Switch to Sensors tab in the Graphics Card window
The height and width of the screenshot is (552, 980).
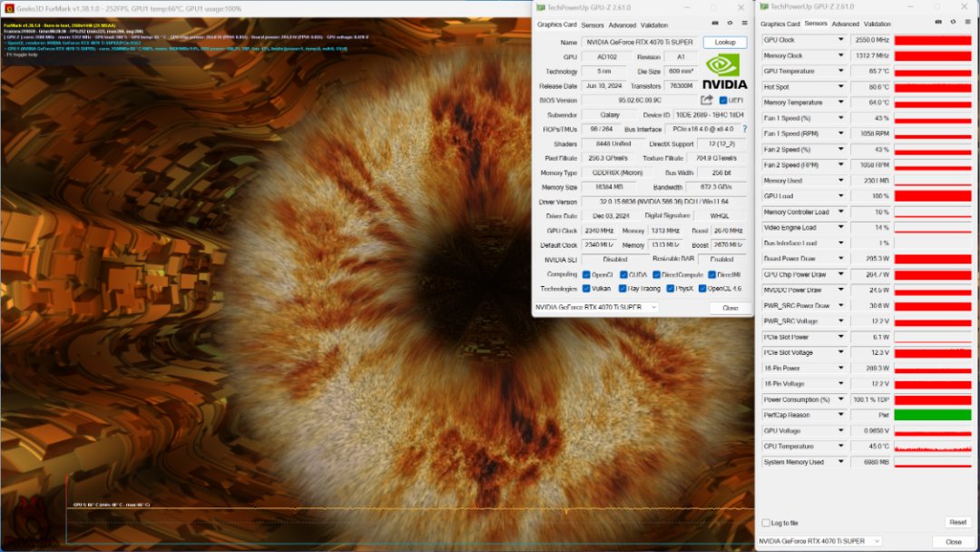click(x=593, y=25)
